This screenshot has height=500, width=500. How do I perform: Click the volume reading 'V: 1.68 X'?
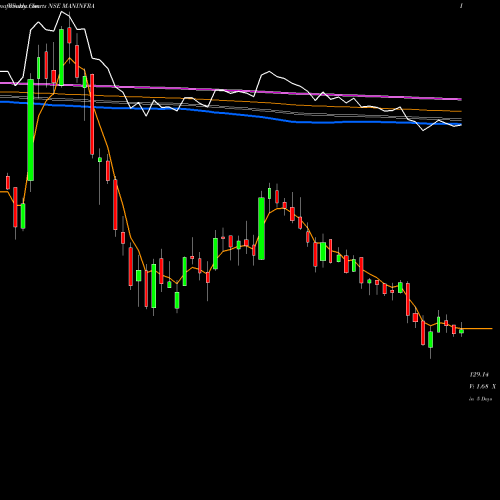click(x=482, y=387)
